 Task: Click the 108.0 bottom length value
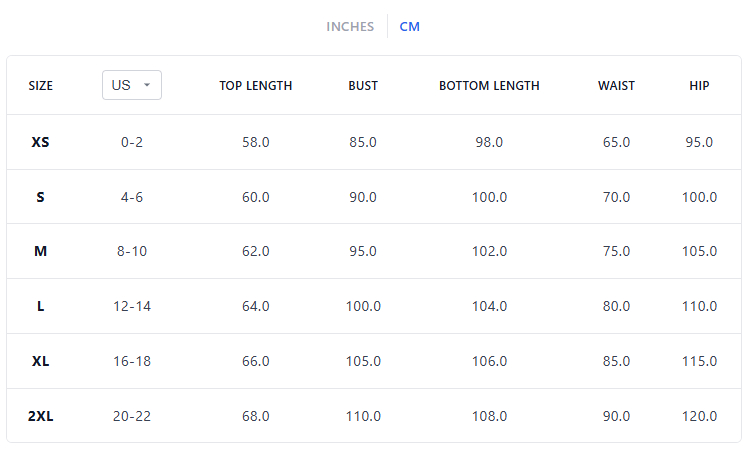coord(489,416)
